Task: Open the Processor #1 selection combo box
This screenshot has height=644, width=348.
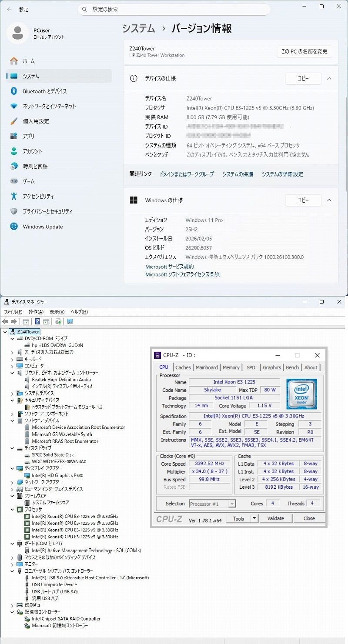Action: (212, 504)
